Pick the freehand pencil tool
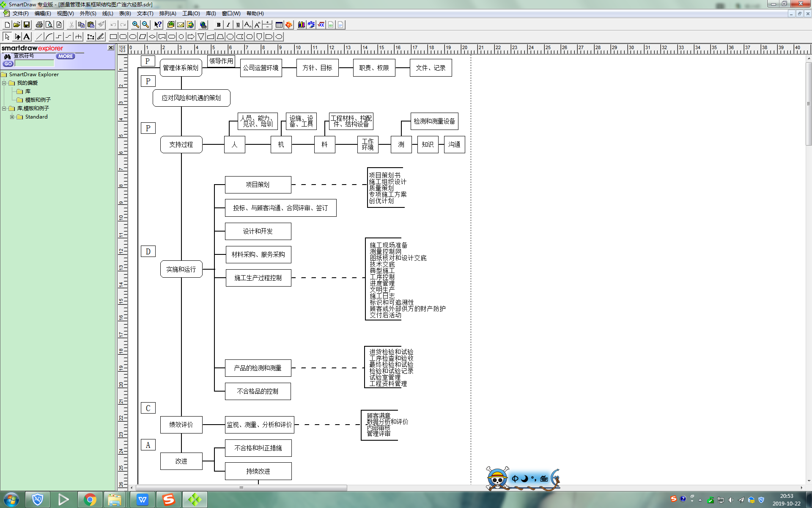Viewport: 812px width, 508px height. tap(101, 37)
